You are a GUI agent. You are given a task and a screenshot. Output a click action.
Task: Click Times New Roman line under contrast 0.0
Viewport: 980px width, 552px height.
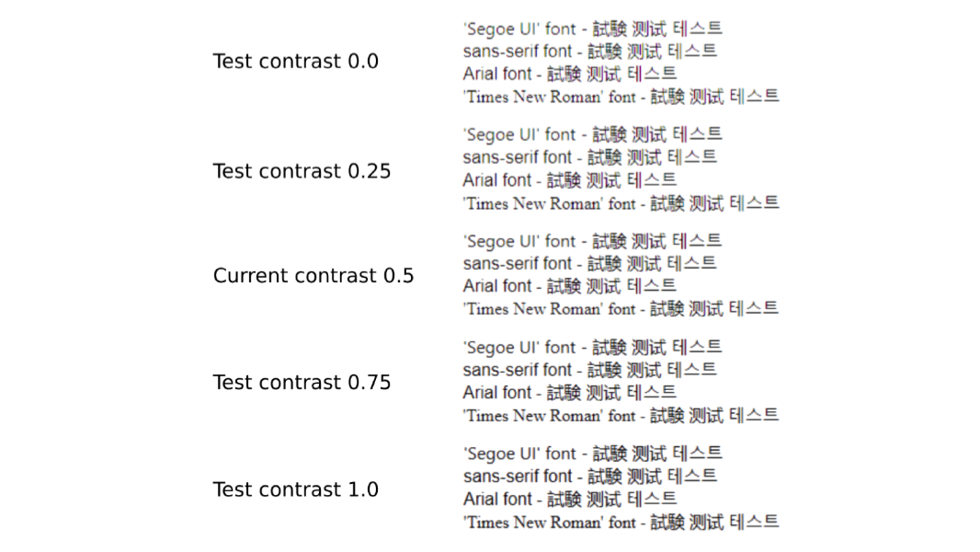coord(621,97)
